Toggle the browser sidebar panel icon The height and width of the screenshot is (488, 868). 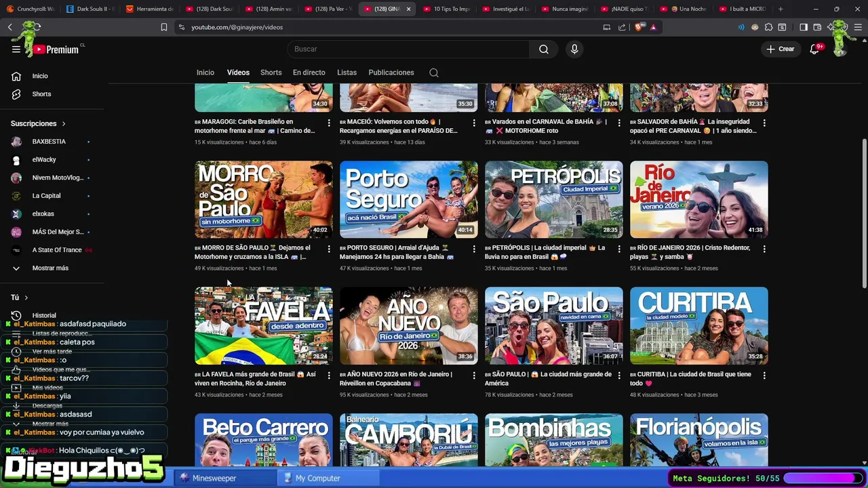point(804,27)
